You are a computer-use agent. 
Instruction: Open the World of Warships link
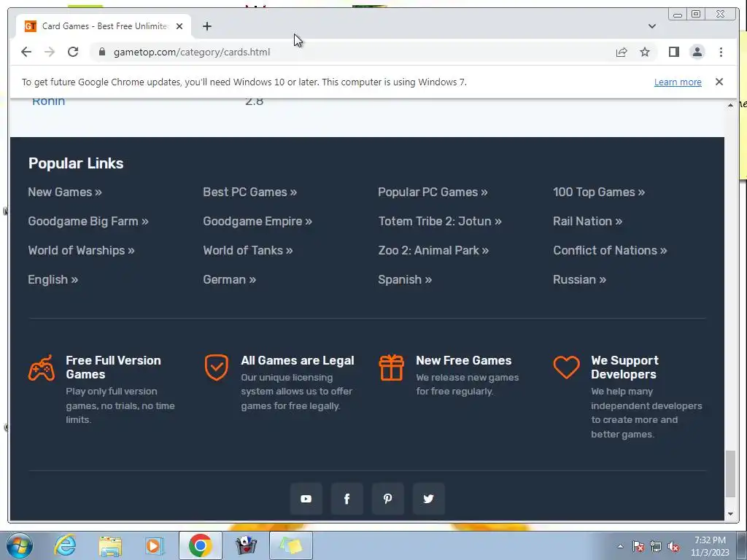tap(81, 251)
